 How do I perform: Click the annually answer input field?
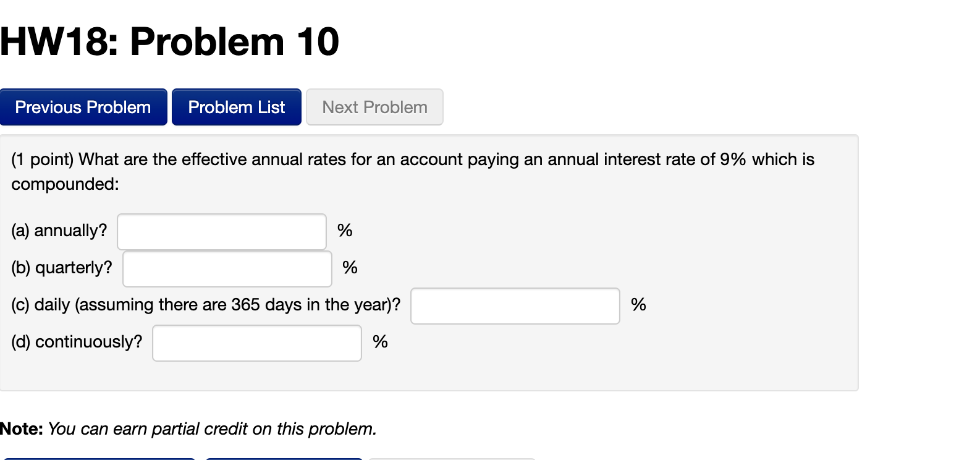click(x=221, y=231)
